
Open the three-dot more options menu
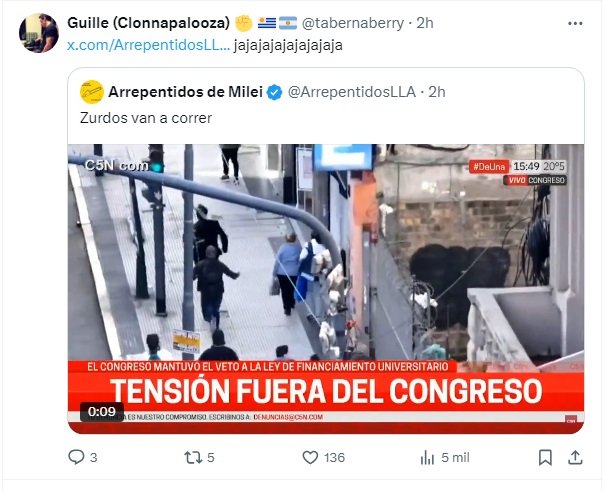[575, 24]
